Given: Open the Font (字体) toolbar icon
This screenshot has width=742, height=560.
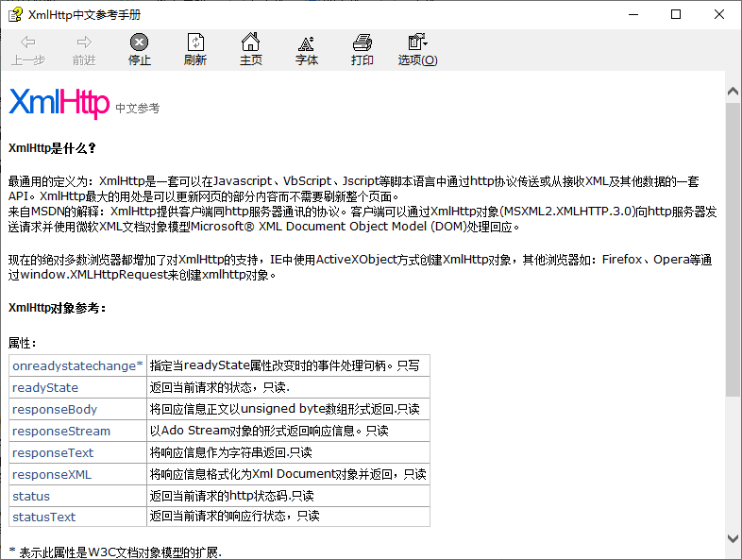Looking at the screenshot, I should click(x=307, y=43).
